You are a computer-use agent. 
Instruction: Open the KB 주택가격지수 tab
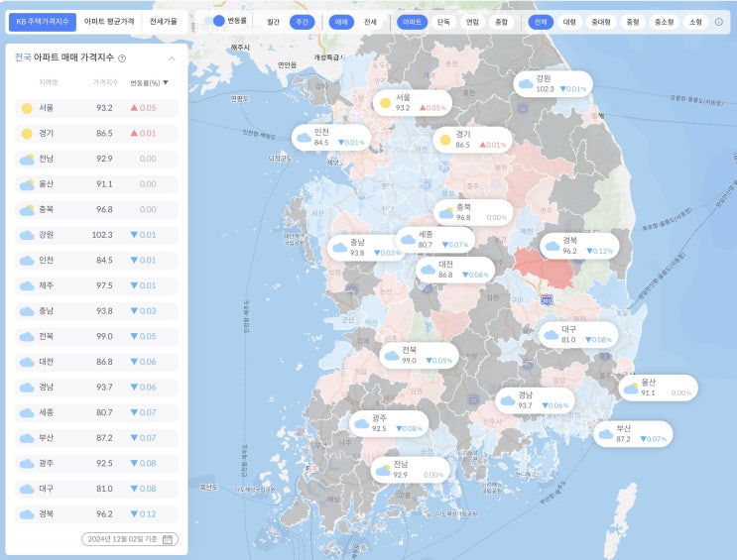click(43, 22)
